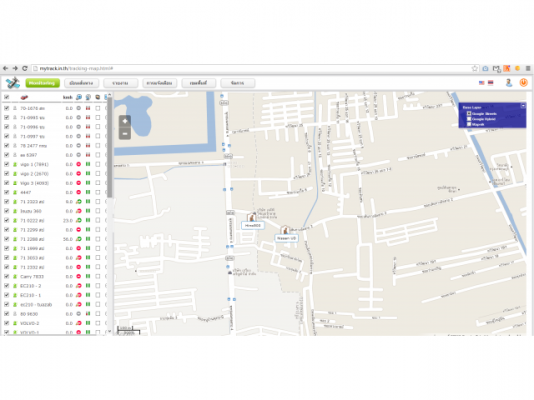Click the stop status icon for vigo 3
The image size is (534, 400).
point(79,183)
